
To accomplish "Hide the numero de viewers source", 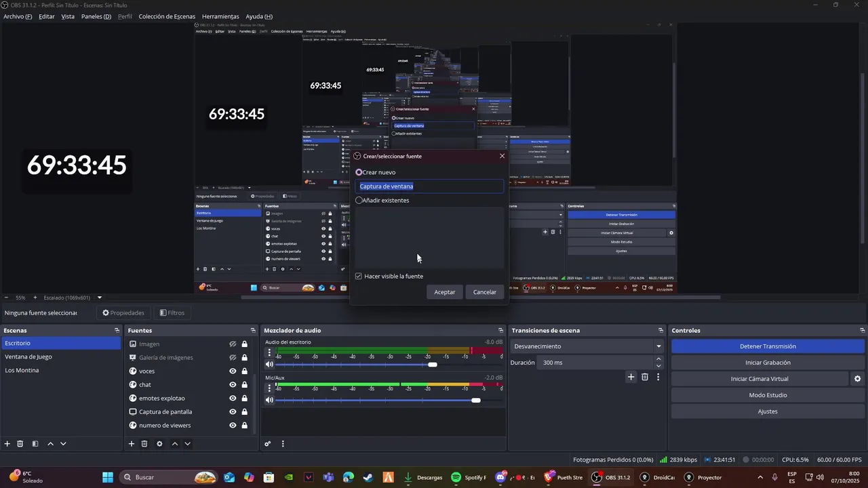I will 233,425.
